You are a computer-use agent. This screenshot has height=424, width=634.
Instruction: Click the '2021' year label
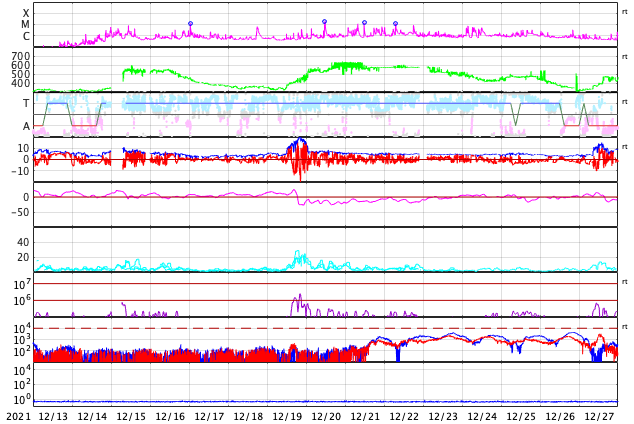point(19,417)
